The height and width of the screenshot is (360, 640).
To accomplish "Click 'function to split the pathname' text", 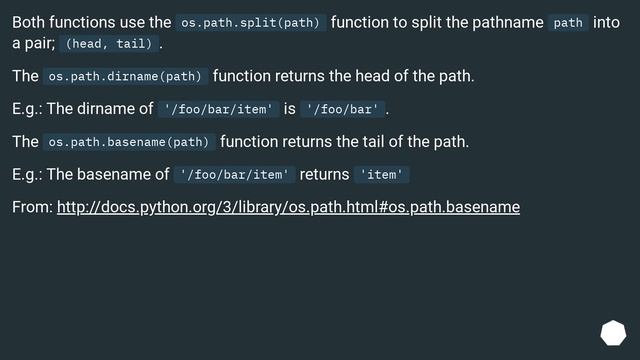I will point(437,22).
